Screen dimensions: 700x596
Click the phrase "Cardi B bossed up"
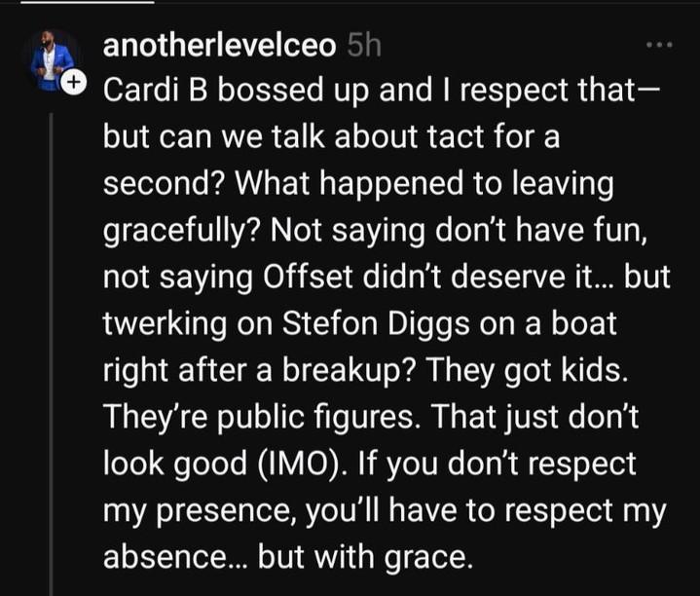point(237,90)
